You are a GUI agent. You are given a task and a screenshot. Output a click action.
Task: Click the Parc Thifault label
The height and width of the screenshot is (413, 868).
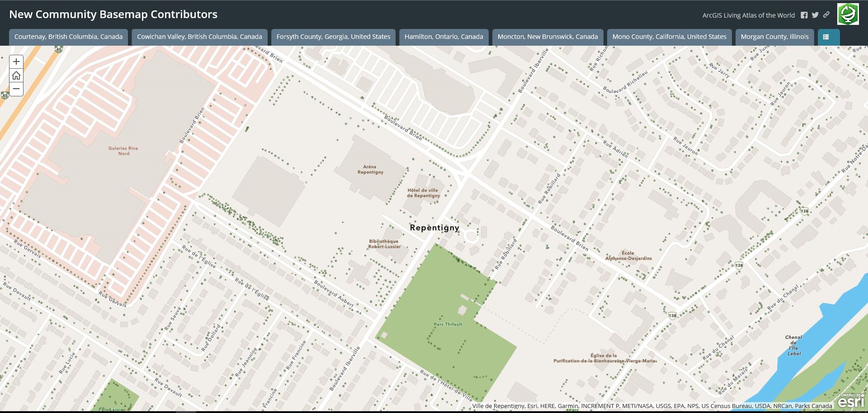pos(448,324)
